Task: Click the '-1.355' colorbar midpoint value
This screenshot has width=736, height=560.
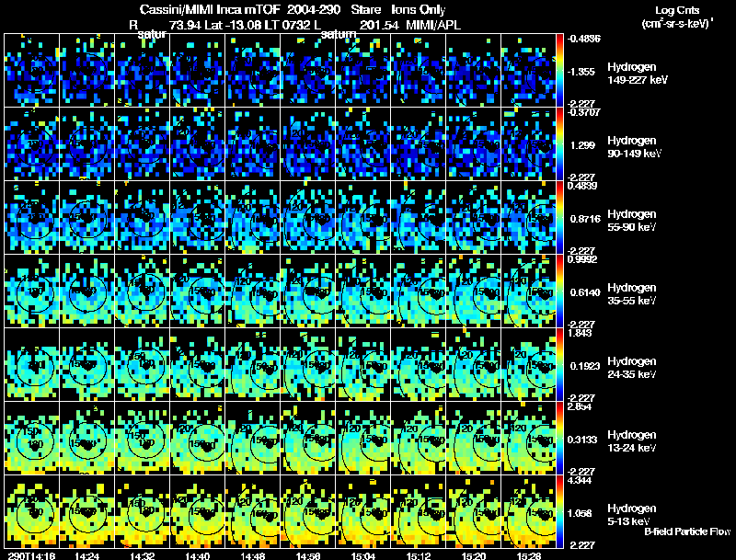Action: (581, 72)
